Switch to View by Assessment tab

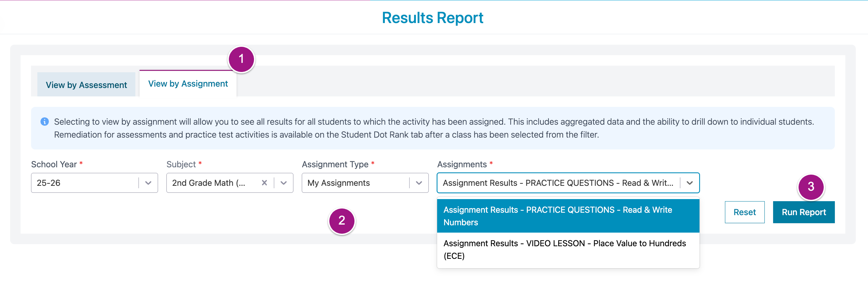tap(86, 85)
